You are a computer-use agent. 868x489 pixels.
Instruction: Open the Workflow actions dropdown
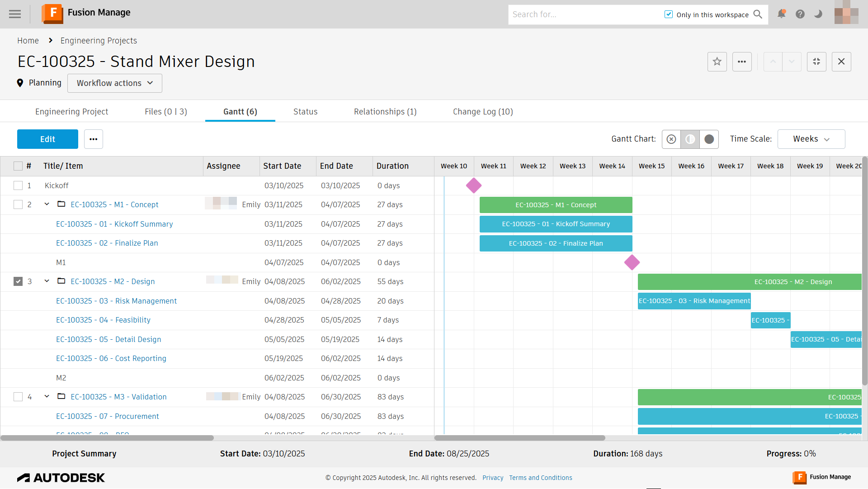(115, 83)
